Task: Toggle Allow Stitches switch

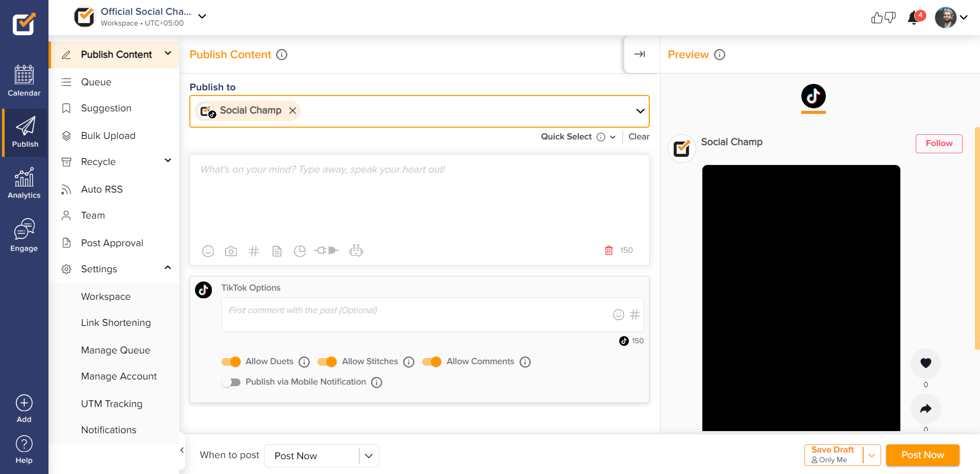Action: click(x=327, y=362)
